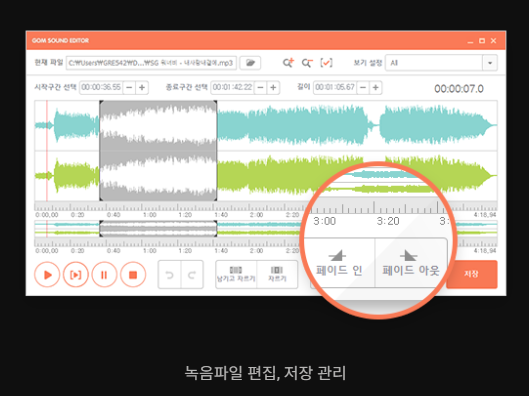Click the red playhead marker in waveform
529x396 pixels.
click(x=47, y=150)
